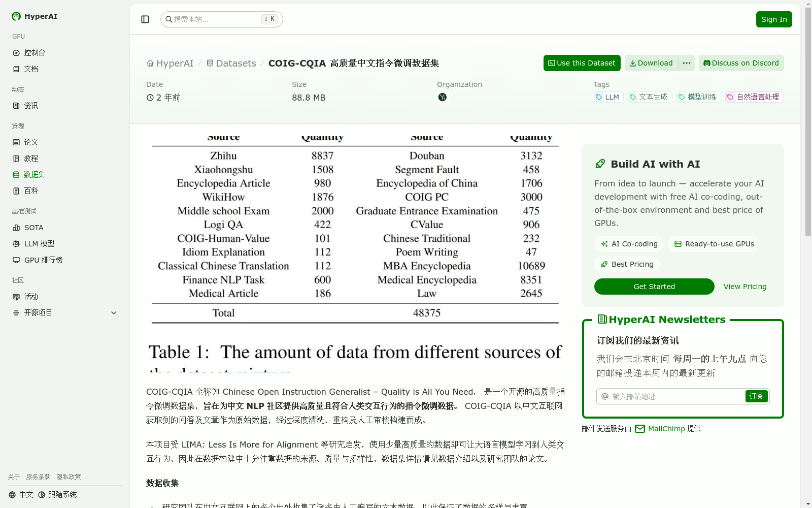Click the HyperAI breadcrumb link
812x508 pixels.
tap(170, 63)
